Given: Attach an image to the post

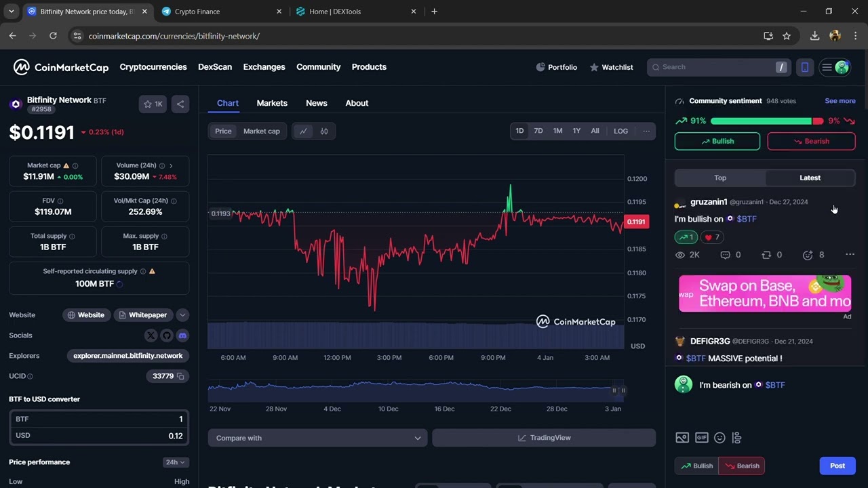Looking at the screenshot, I should coord(682,438).
